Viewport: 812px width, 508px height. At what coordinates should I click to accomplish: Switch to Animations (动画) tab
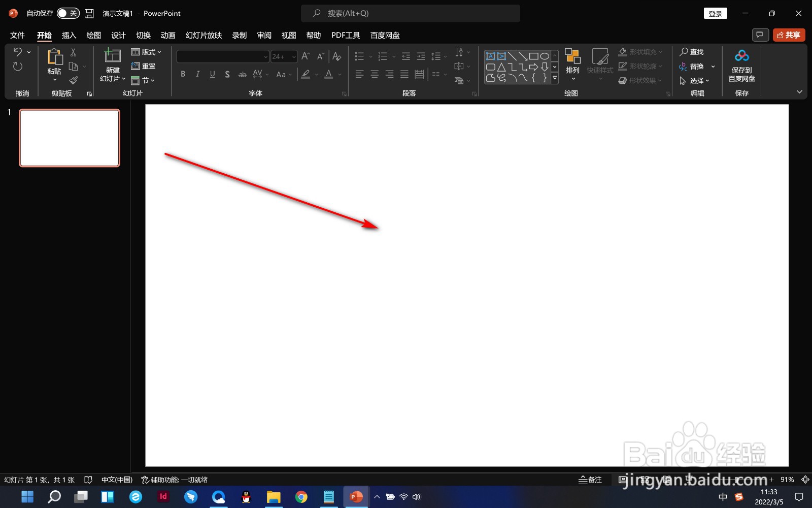pos(168,35)
